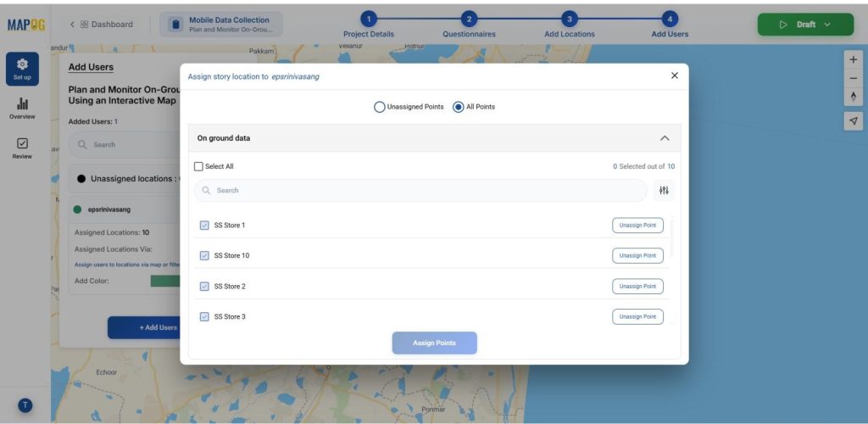Click the Add Users panel search field

click(125, 144)
